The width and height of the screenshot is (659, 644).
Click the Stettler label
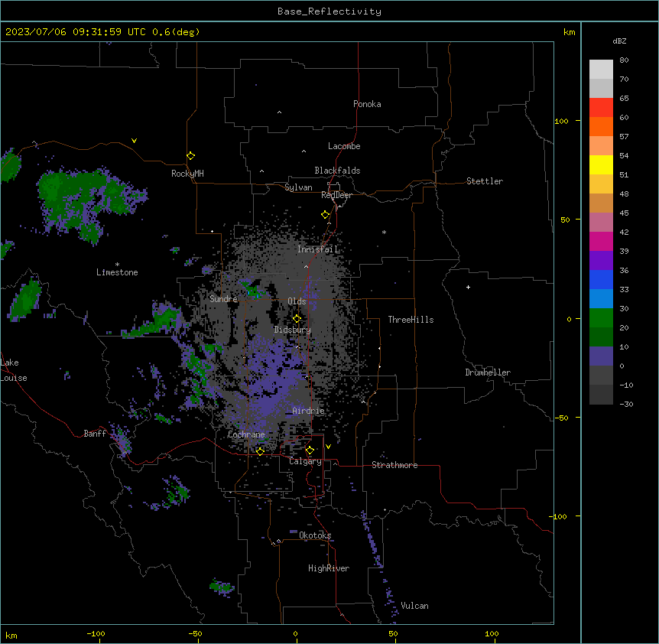485,181
